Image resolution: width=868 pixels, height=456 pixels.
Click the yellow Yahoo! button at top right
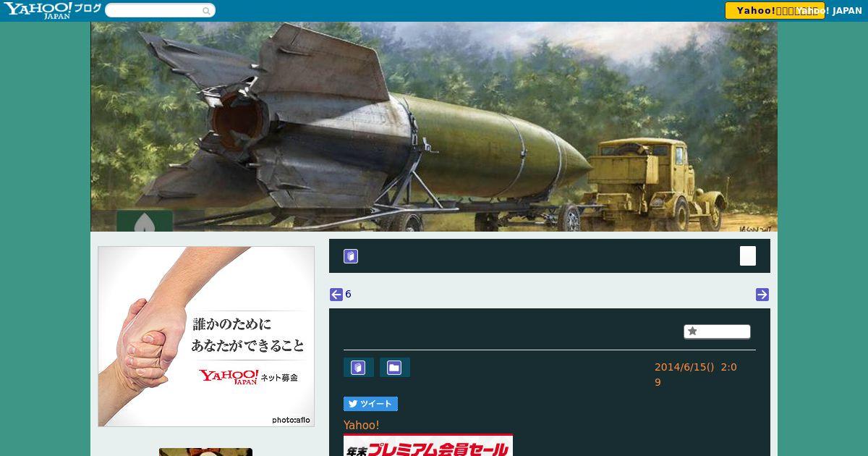click(775, 11)
